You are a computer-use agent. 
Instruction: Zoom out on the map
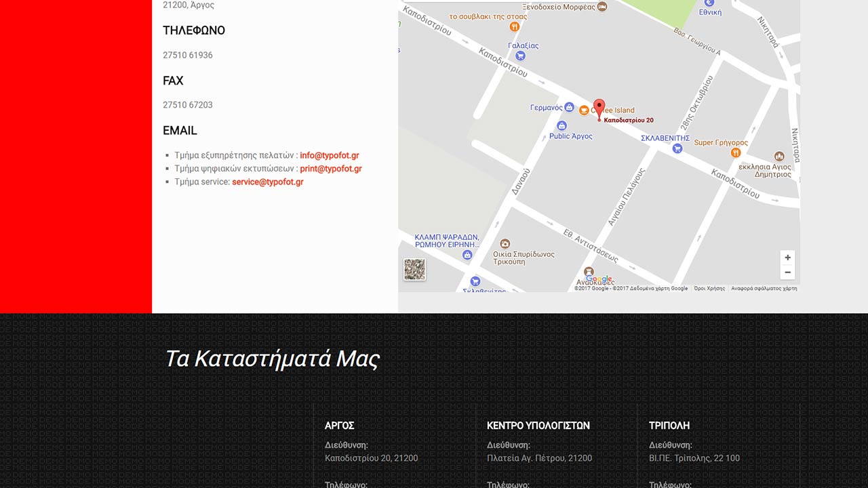[x=787, y=272]
